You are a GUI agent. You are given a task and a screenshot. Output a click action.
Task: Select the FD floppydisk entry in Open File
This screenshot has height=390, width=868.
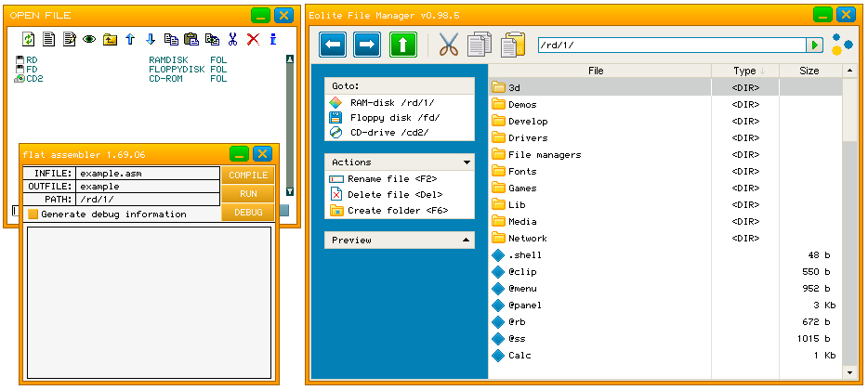point(122,69)
